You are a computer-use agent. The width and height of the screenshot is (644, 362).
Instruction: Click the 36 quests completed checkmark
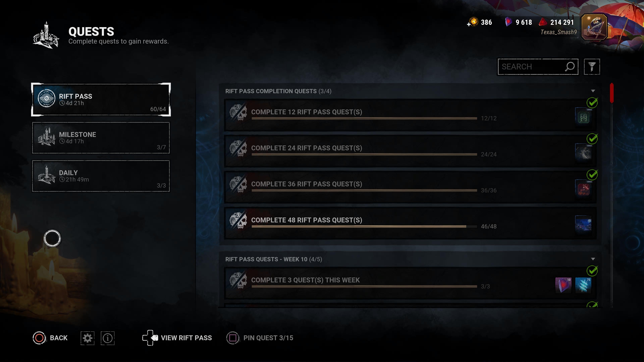pos(592,175)
